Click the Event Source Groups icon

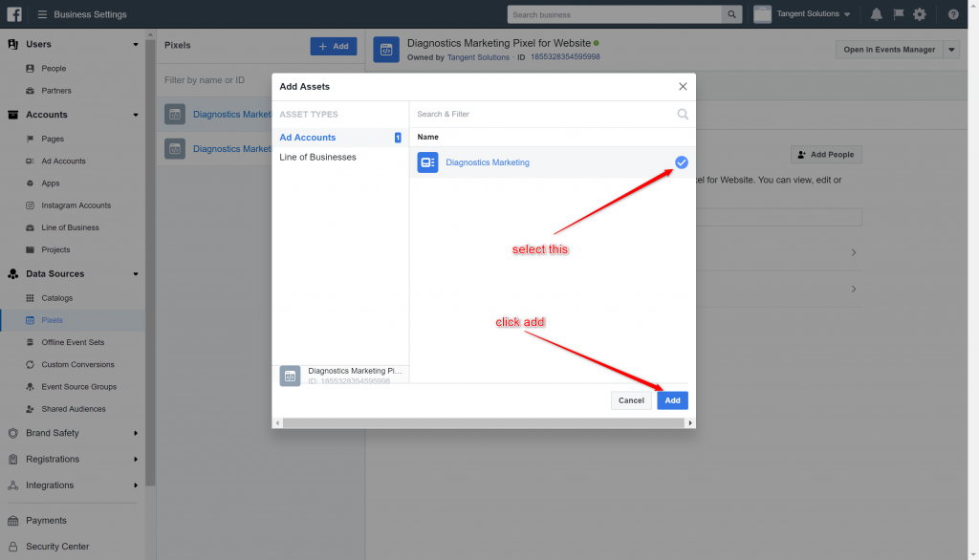[x=30, y=386]
